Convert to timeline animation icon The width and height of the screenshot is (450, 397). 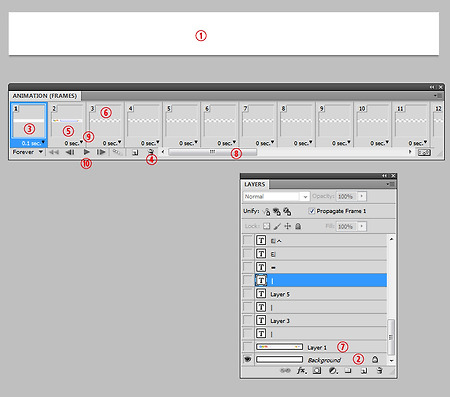coord(424,152)
